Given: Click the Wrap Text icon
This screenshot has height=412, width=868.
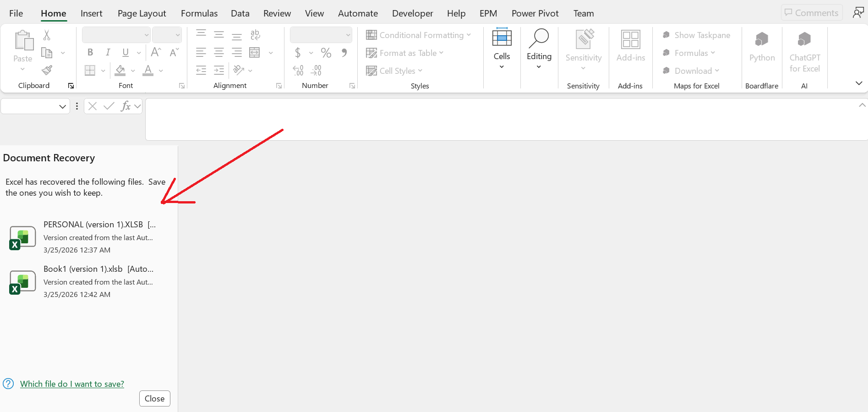Looking at the screenshot, I should click(255, 35).
